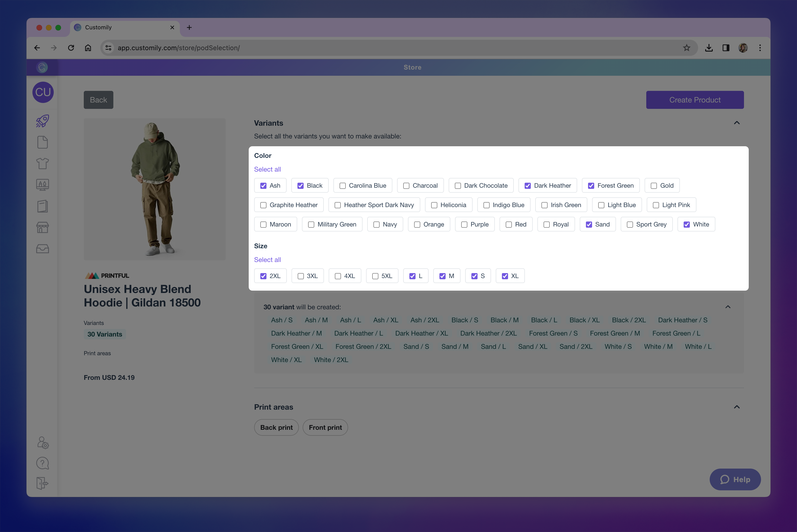797x532 pixels.
Task: Select the Back print area chip
Action: pos(276,427)
